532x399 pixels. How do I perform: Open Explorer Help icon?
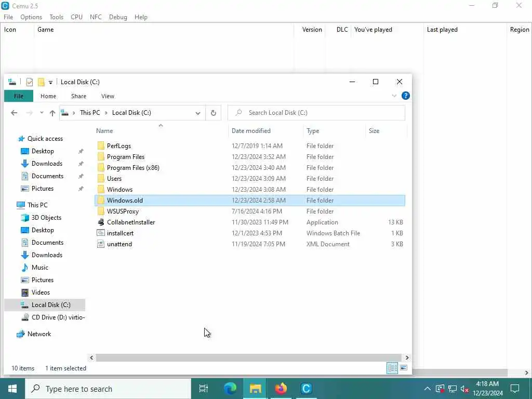405,96
